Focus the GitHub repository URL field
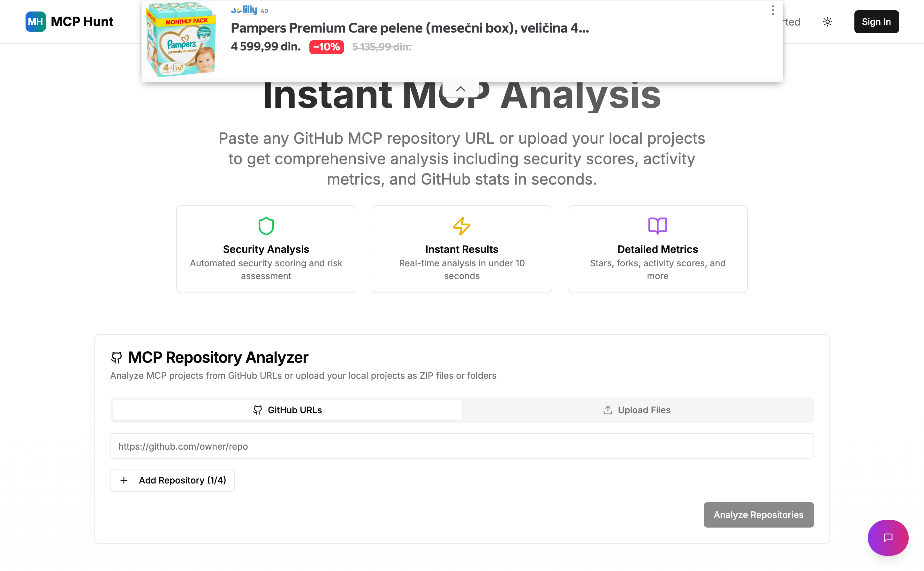 (x=462, y=446)
